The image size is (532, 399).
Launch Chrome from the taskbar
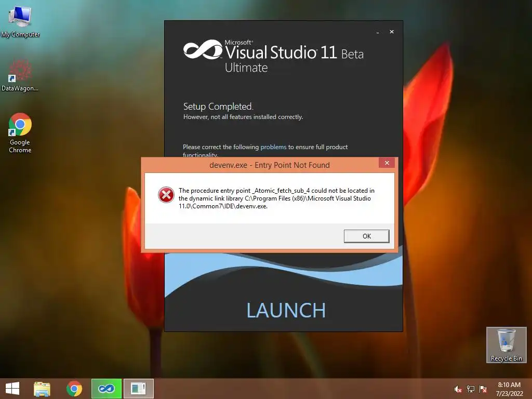pyautogui.click(x=74, y=389)
